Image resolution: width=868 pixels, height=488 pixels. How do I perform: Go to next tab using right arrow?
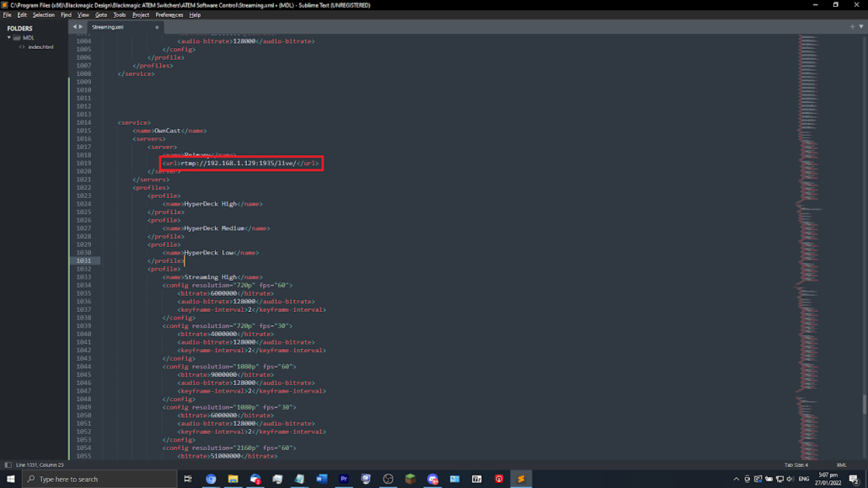[81, 27]
